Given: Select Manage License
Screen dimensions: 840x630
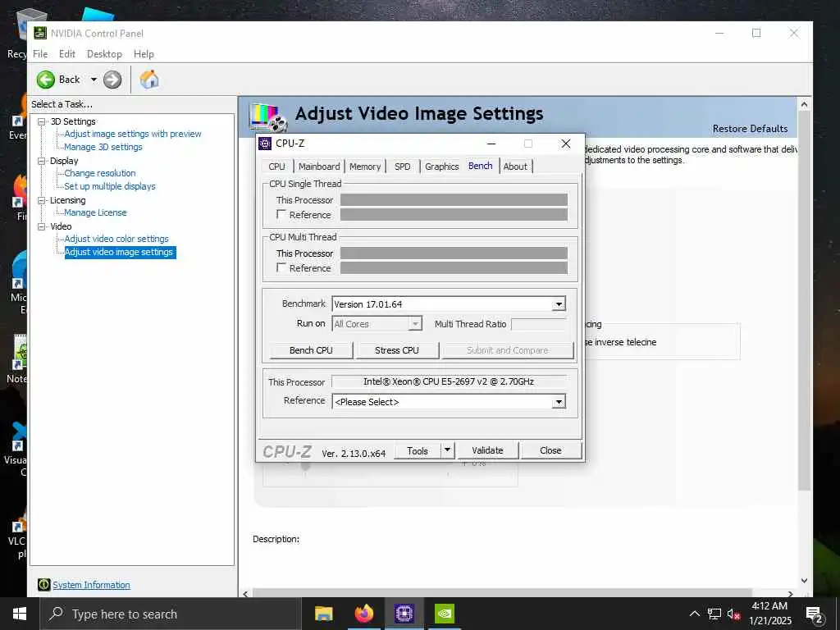Looking at the screenshot, I should (95, 212).
